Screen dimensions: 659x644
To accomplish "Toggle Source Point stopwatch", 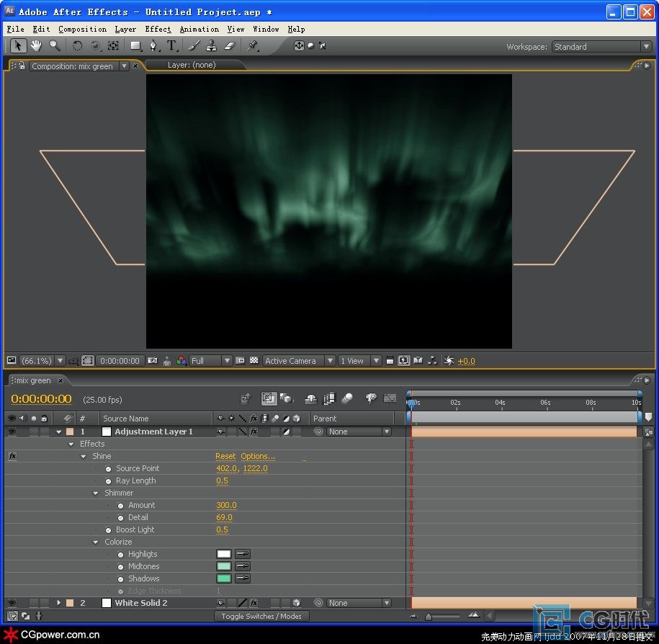I will point(108,469).
